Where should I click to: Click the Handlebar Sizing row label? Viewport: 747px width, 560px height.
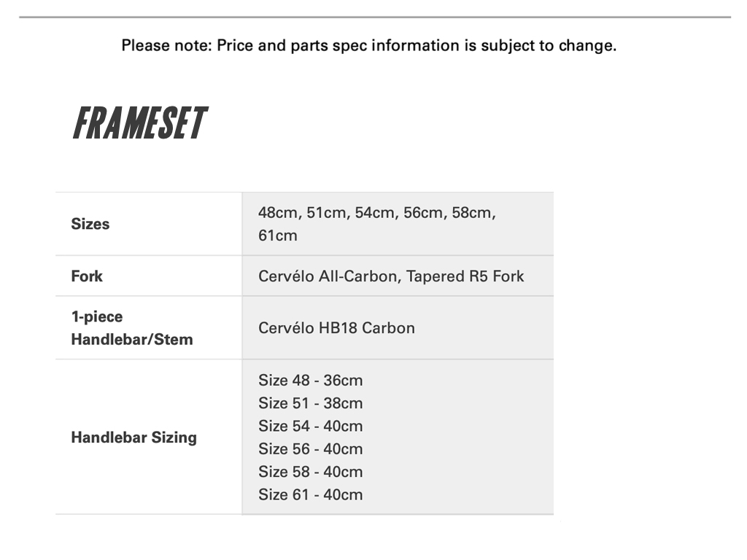pyautogui.click(x=133, y=437)
